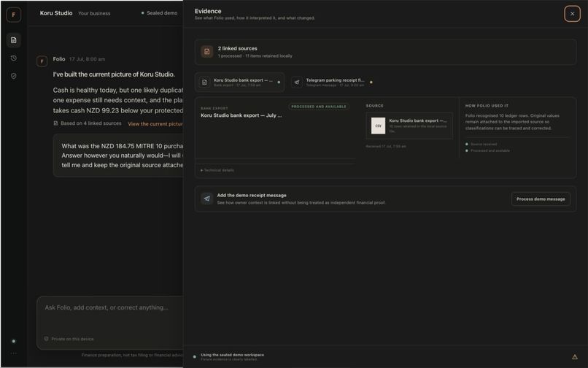The height and width of the screenshot is (368, 588).
Task: Click Koru Studio bank export source file card
Action: (x=409, y=126)
